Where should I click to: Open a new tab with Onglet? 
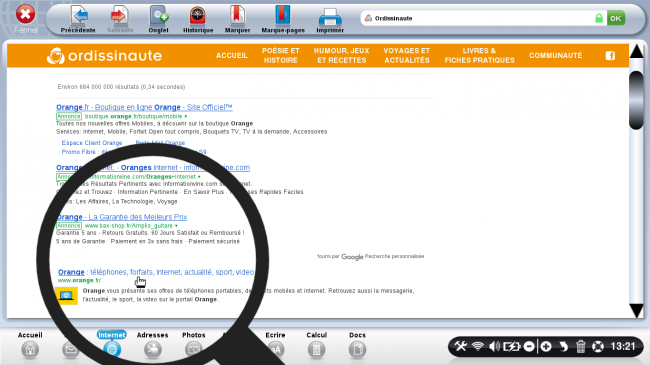click(158, 19)
